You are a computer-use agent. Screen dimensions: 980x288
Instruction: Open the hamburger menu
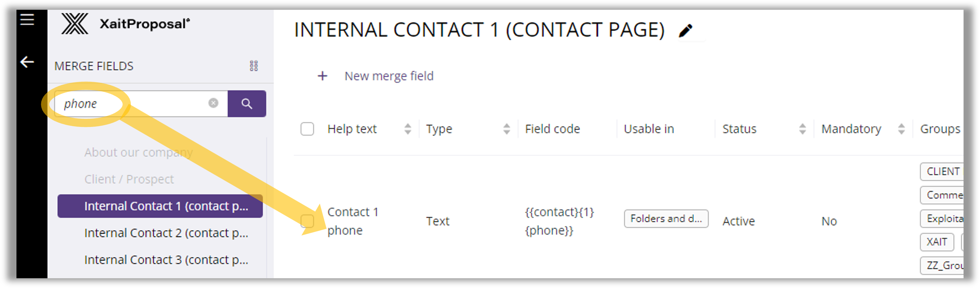point(27,20)
